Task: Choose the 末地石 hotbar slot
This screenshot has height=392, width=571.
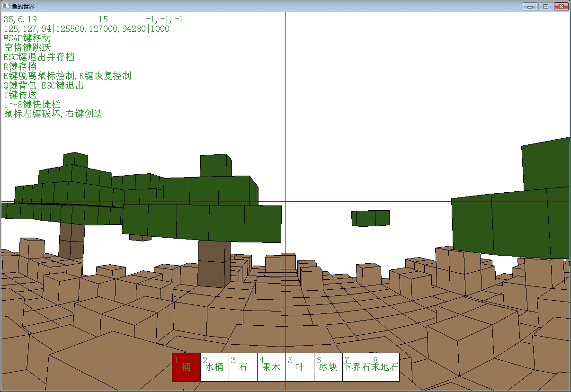Action: pos(385,367)
